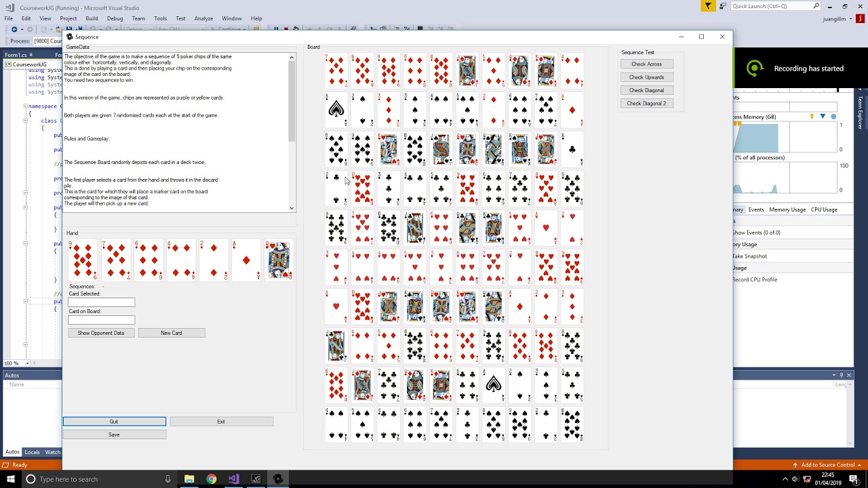Click the Exit button
The image size is (868, 488).
(221, 422)
